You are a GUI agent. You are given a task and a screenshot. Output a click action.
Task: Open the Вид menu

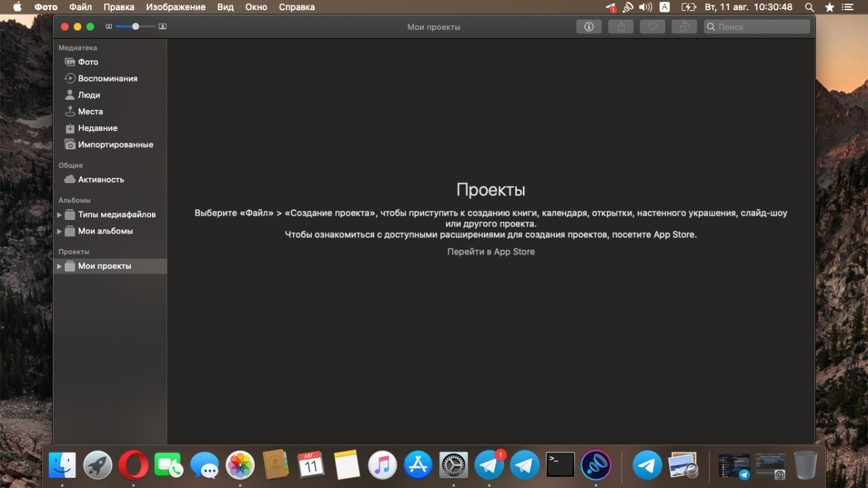226,7
